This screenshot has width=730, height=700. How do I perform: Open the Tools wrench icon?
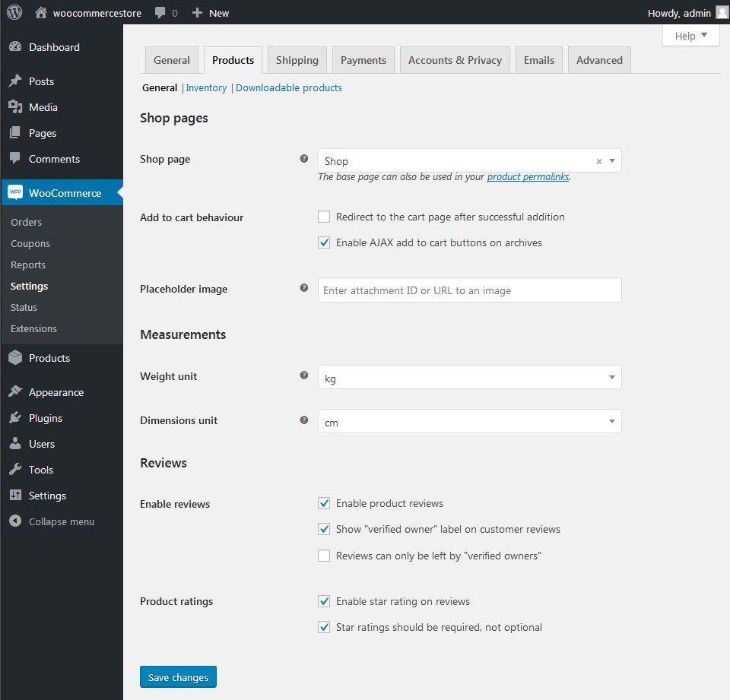[16, 470]
